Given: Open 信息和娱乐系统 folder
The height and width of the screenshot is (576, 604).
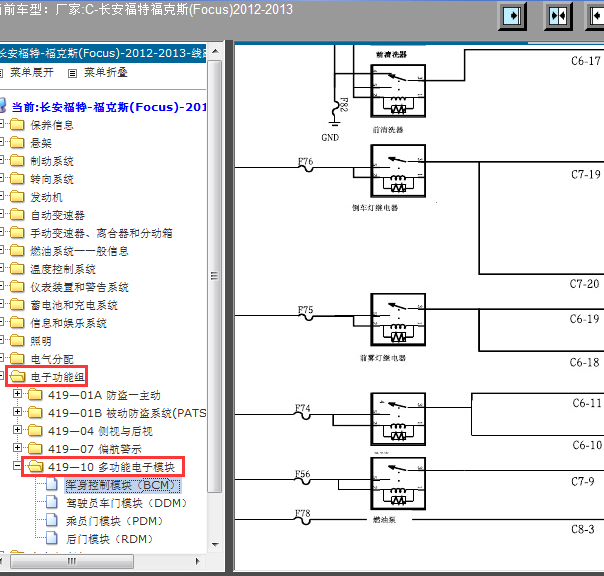Looking at the screenshot, I should [x=69, y=323].
